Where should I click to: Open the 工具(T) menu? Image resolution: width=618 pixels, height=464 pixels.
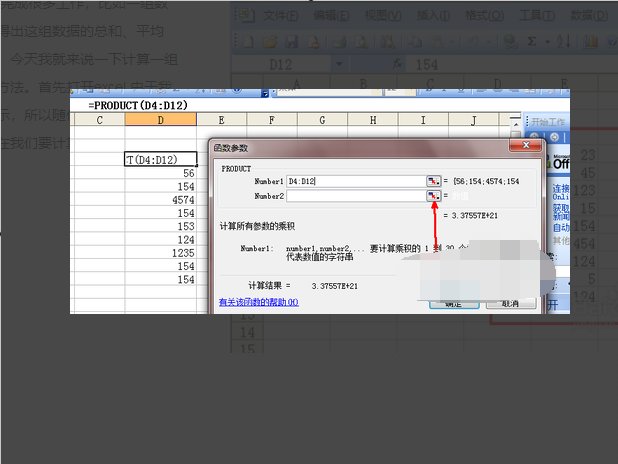(x=537, y=16)
